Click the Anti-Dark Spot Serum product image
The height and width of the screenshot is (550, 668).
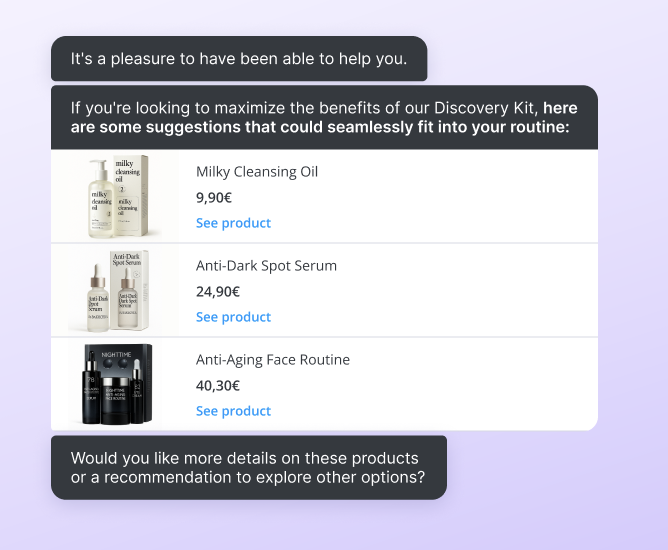(115, 290)
